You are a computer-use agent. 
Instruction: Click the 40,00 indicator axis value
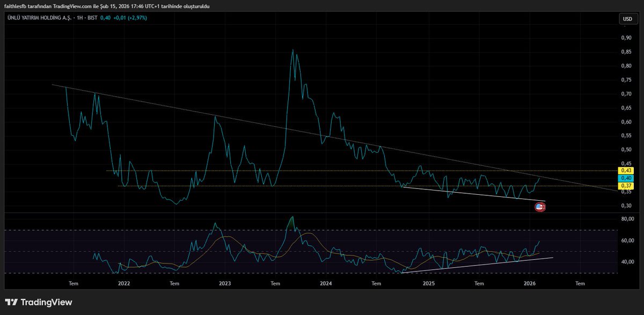[x=627, y=262]
